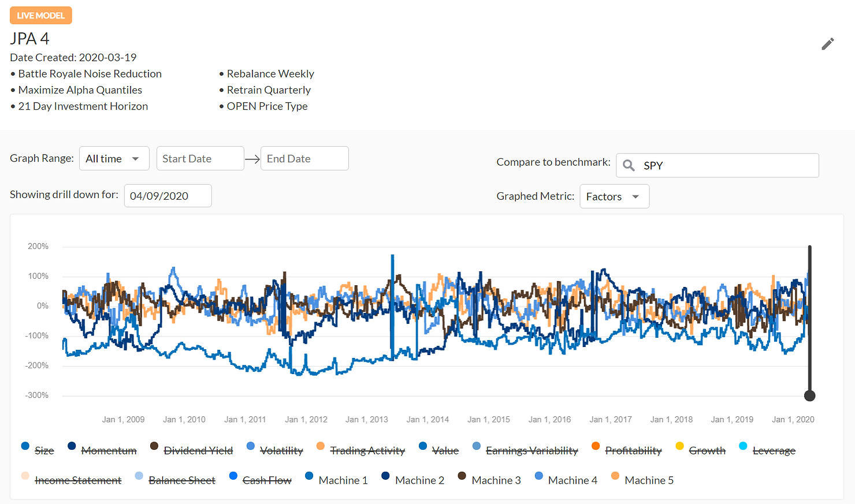Show the Balance Sheet legend series
The height and width of the screenshot is (504, 855).
(175, 480)
